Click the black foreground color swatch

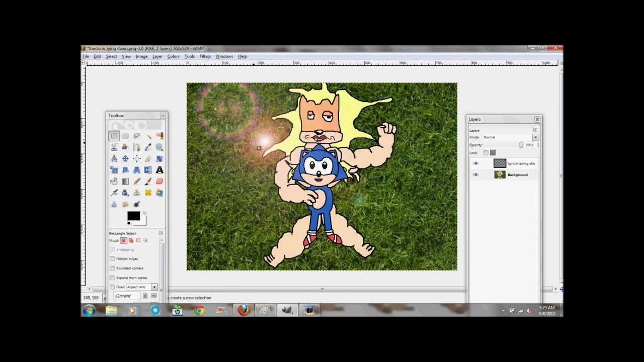tap(133, 216)
